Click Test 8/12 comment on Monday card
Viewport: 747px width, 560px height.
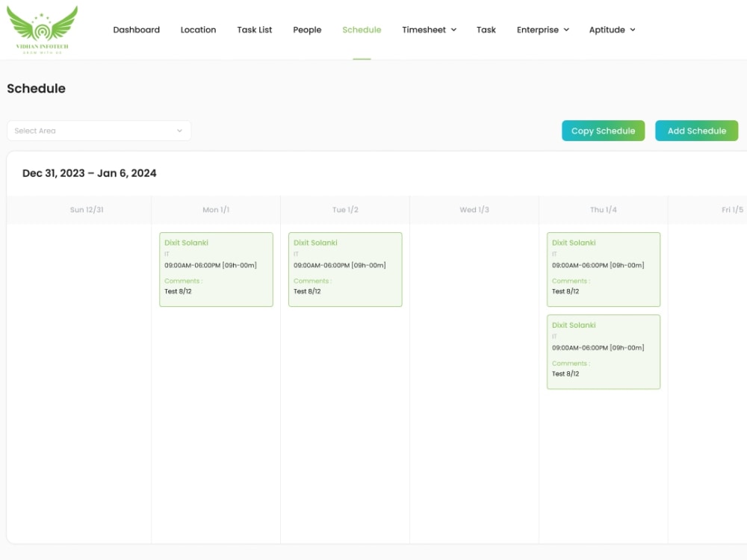coord(179,291)
